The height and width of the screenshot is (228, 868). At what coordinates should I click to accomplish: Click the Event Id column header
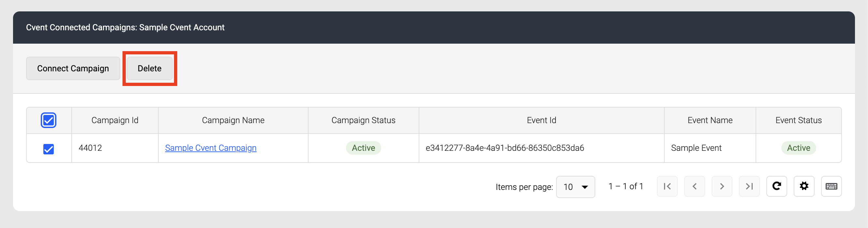pyautogui.click(x=542, y=120)
